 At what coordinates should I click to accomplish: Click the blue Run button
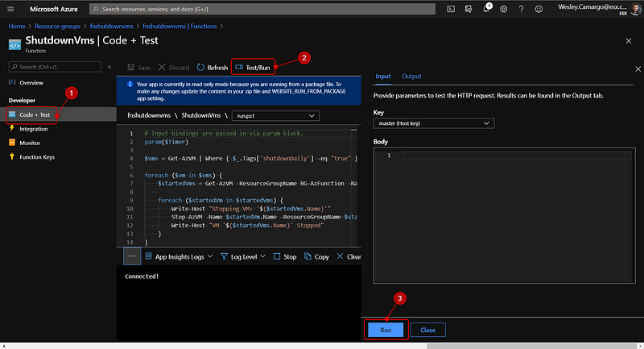(385, 330)
